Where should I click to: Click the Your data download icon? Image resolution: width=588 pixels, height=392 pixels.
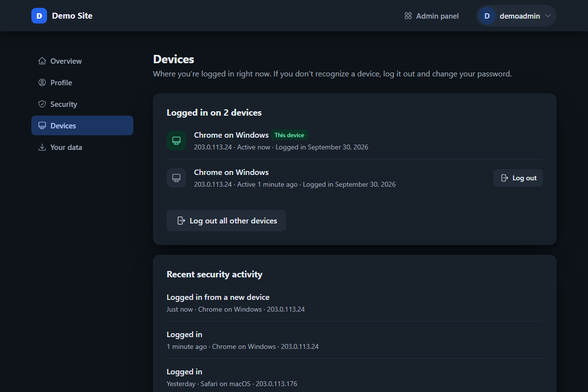point(42,147)
